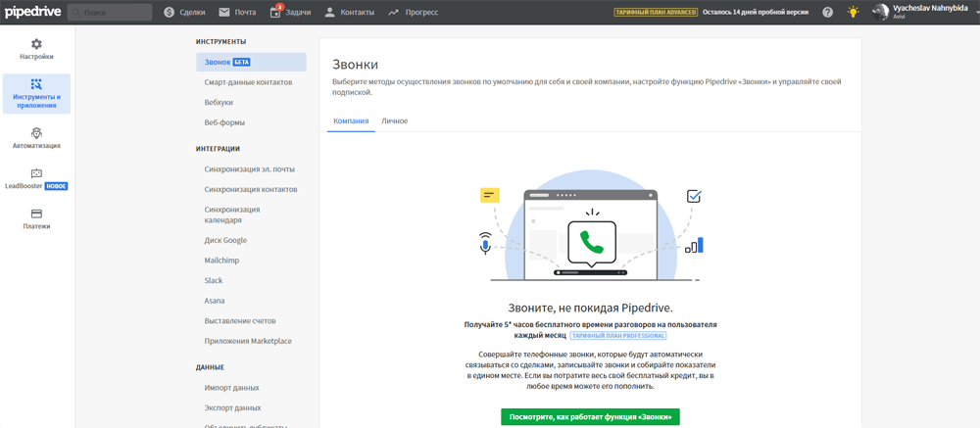
Task: Click the user avatar picture
Action: 881,12
